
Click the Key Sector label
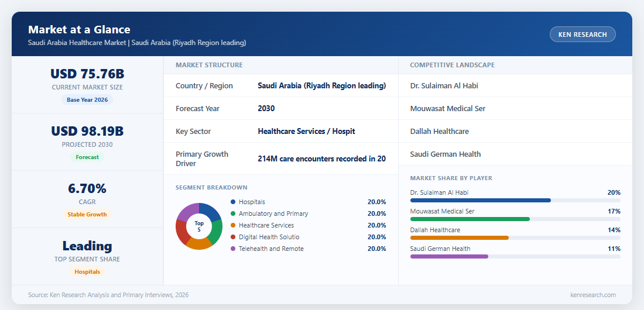(x=193, y=132)
